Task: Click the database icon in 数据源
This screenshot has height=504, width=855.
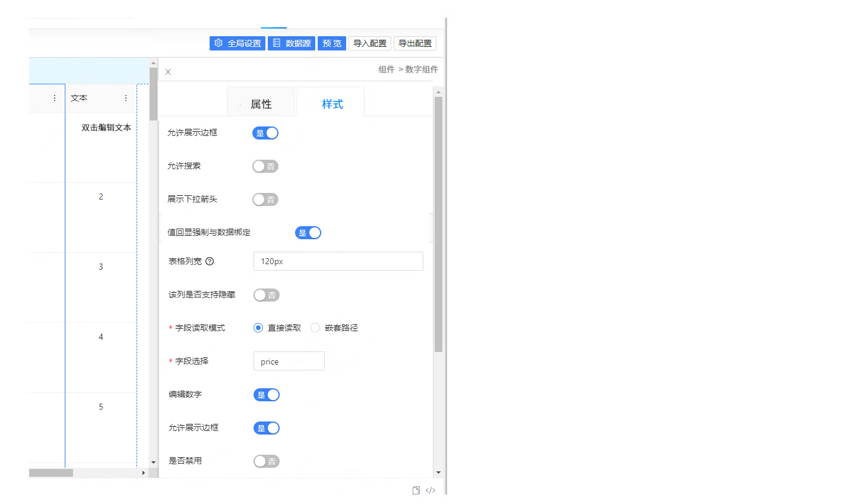Action: coord(277,43)
